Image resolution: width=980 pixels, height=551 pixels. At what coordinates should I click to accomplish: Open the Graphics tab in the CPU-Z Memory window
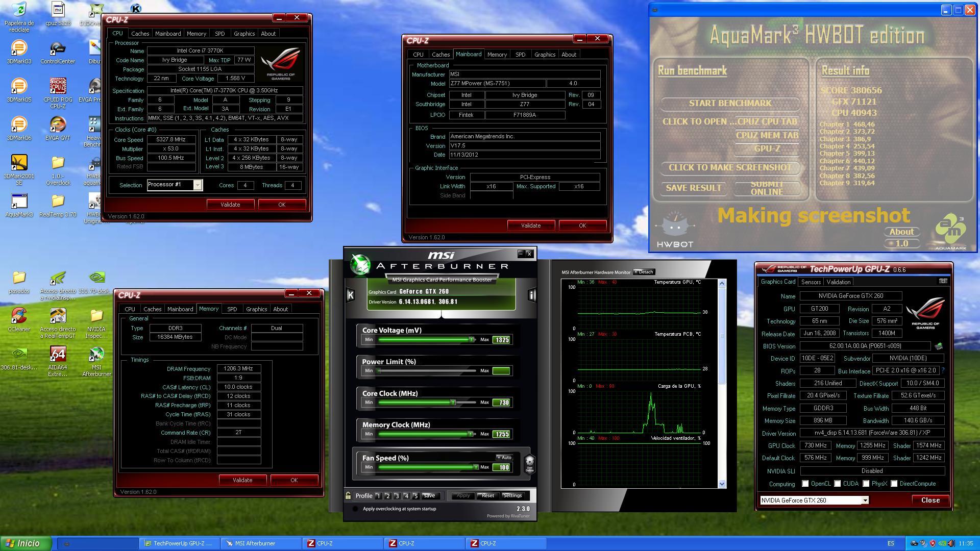[x=256, y=309]
